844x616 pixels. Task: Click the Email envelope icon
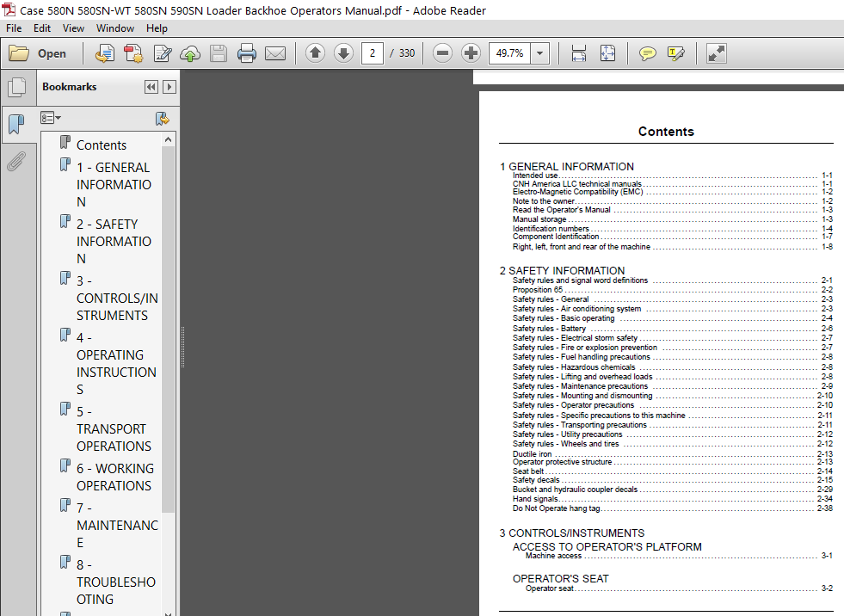coord(275,53)
